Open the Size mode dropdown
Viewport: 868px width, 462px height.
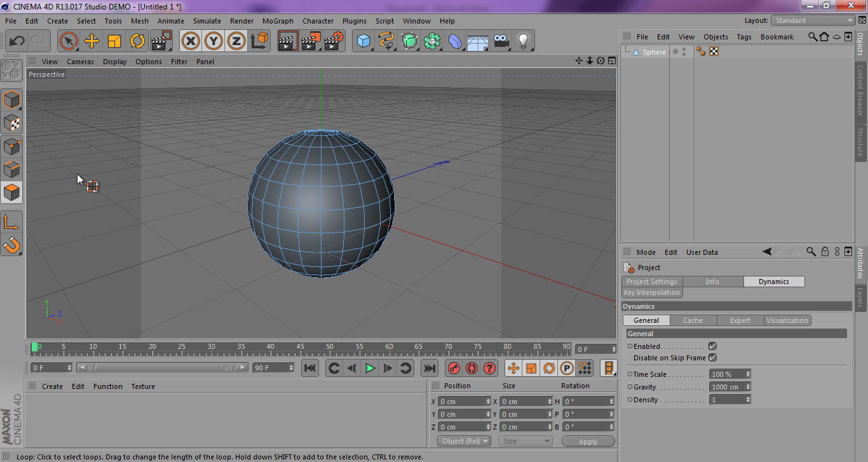(x=526, y=441)
